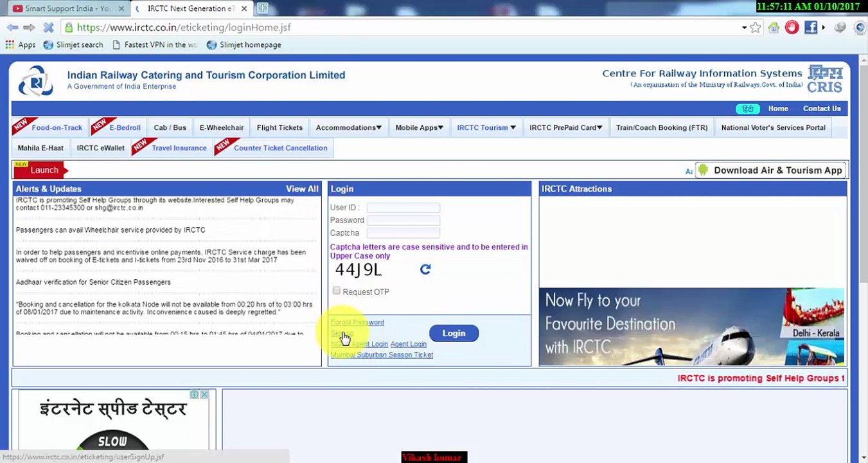Open Mumbai Suburban Season Ticket link
868x463 pixels.
tap(382, 355)
